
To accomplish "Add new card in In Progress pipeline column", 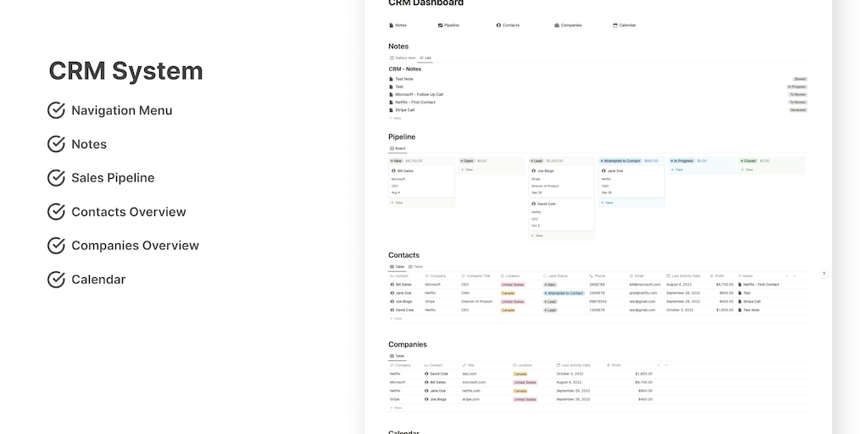I will tap(676, 170).
